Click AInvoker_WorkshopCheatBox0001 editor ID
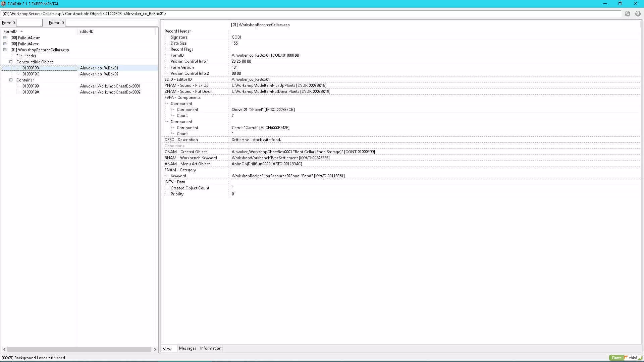This screenshot has width=644, height=362. point(110,86)
